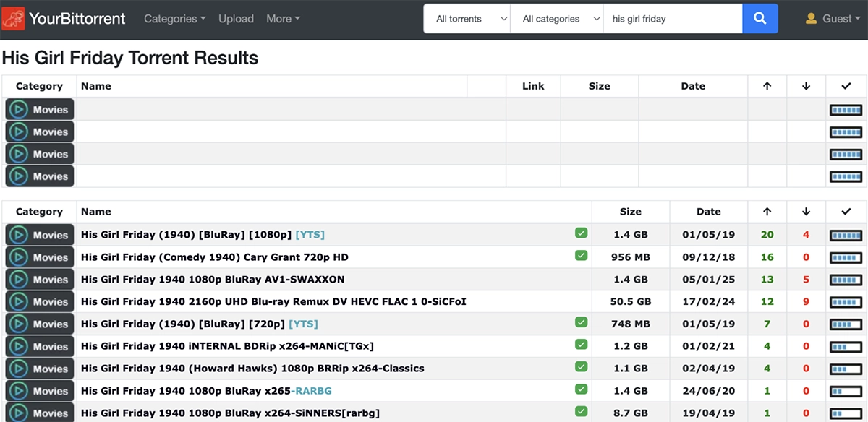
Task: Click health bar of x265-RARBG row
Action: coord(846,392)
